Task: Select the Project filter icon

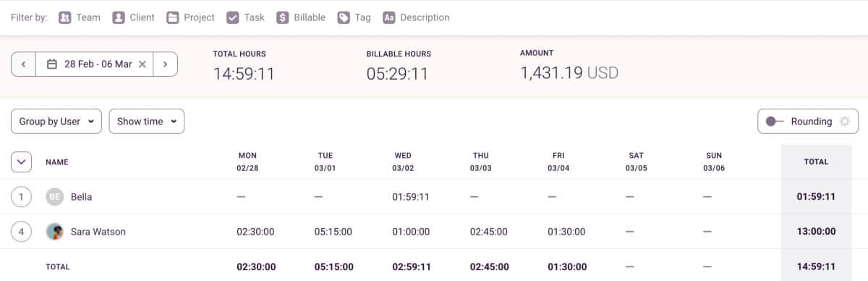Action: point(172,17)
